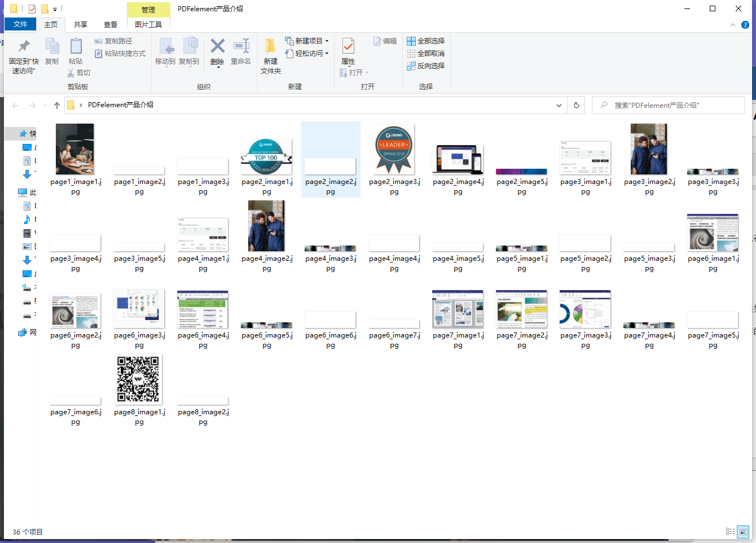Click the up-one-level arrow icon
The height and width of the screenshot is (543, 756).
[x=57, y=106]
